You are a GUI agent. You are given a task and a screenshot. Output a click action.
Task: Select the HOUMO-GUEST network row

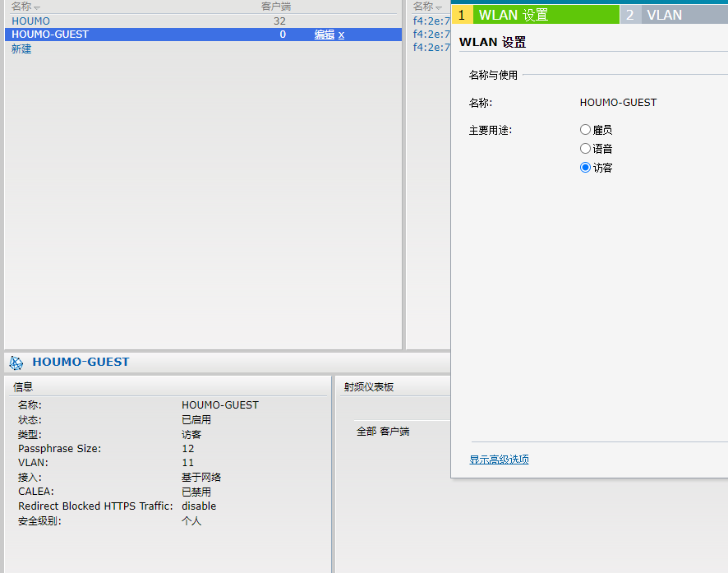203,35
